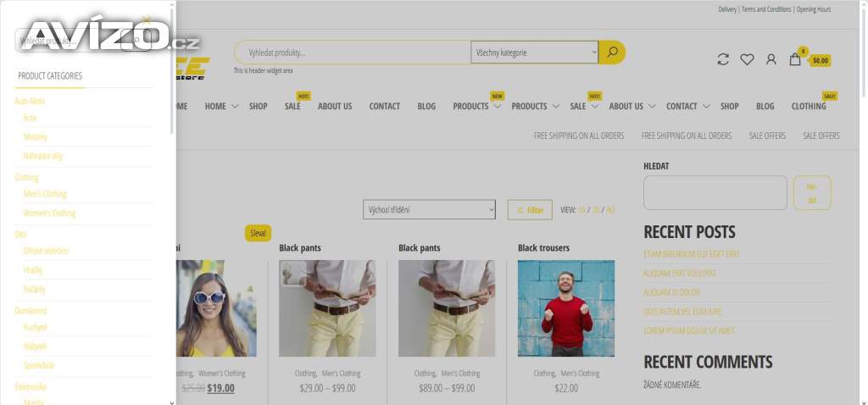Viewport: 868px width, 405px height.
Task: Open the man in red sweater product image
Action: click(565, 308)
